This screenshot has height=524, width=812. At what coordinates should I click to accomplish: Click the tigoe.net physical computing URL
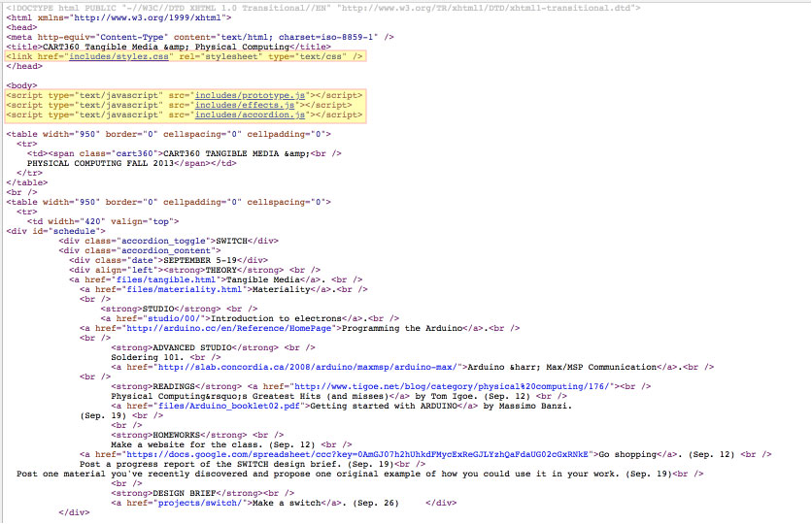(451, 386)
